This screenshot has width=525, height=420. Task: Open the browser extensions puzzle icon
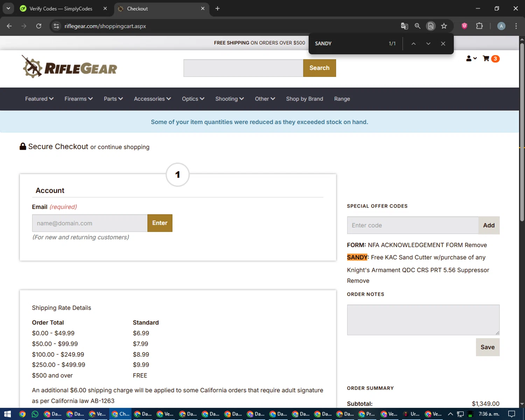(479, 26)
